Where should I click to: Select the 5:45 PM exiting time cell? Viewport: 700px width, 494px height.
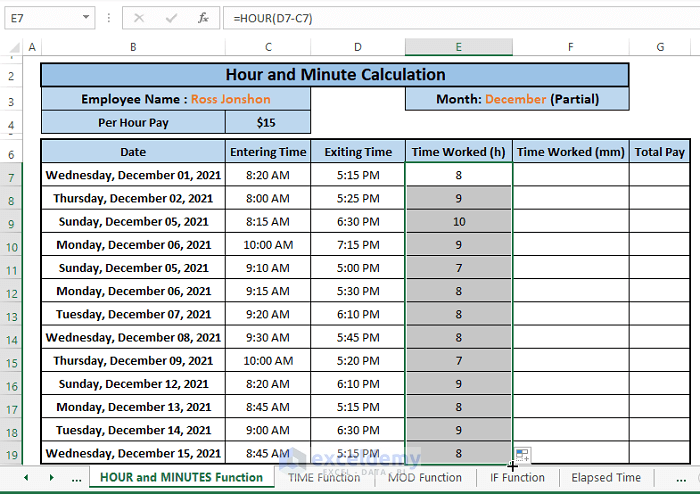[358, 337]
